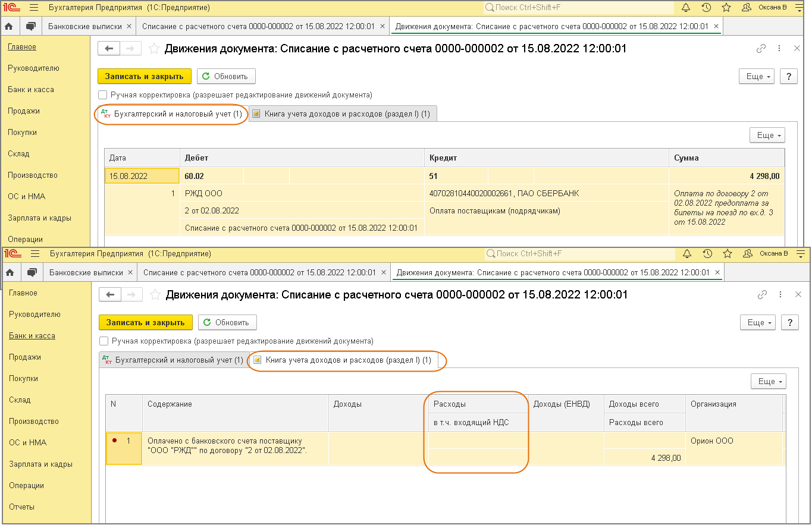Click the 1C logo in top window

[12, 8]
